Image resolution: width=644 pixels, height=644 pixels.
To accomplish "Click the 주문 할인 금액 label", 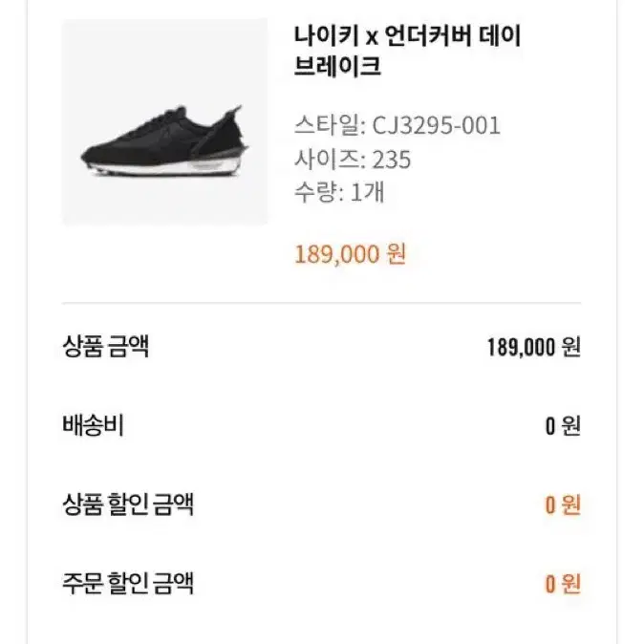I will (x=128, y=583).
